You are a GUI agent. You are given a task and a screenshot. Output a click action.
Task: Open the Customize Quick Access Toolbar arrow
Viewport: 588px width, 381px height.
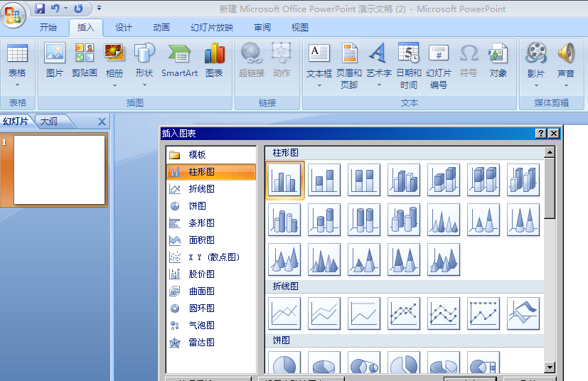pyautogui.click(x=99, y=8)
